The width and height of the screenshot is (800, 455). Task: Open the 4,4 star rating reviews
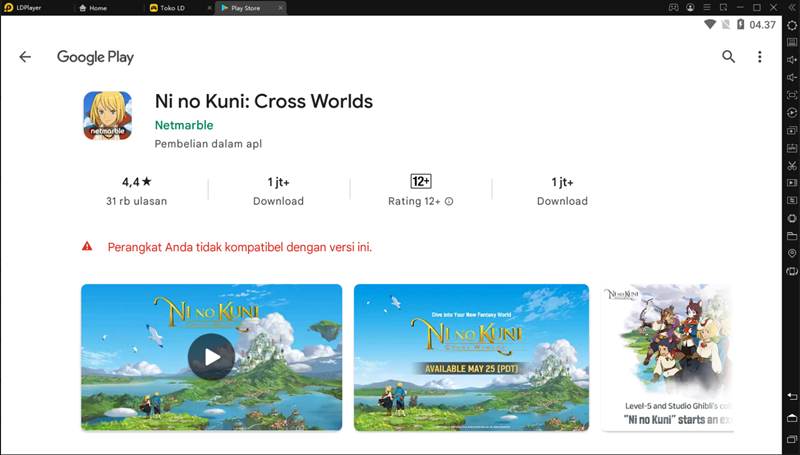click(x=136, y=191)
